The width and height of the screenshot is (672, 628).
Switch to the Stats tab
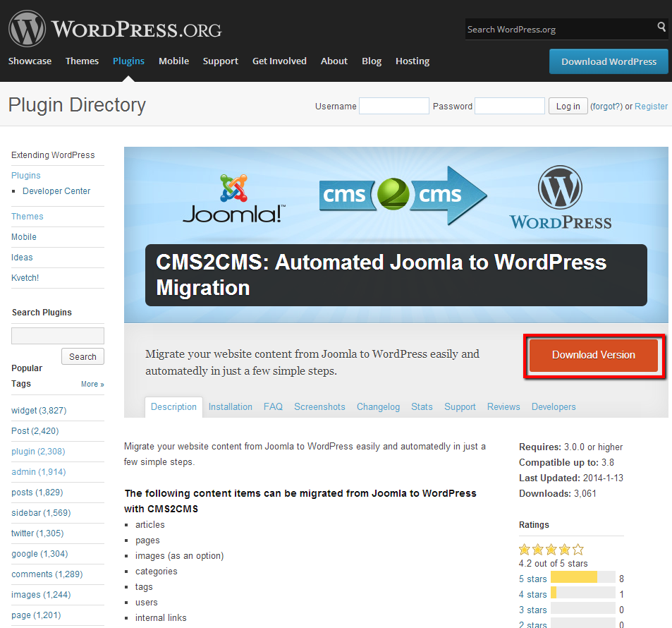point(422,406)
